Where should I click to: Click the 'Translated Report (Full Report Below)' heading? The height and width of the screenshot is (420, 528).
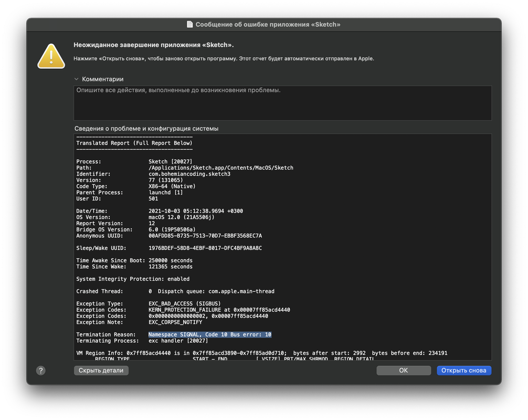click(x=134, y=143)
